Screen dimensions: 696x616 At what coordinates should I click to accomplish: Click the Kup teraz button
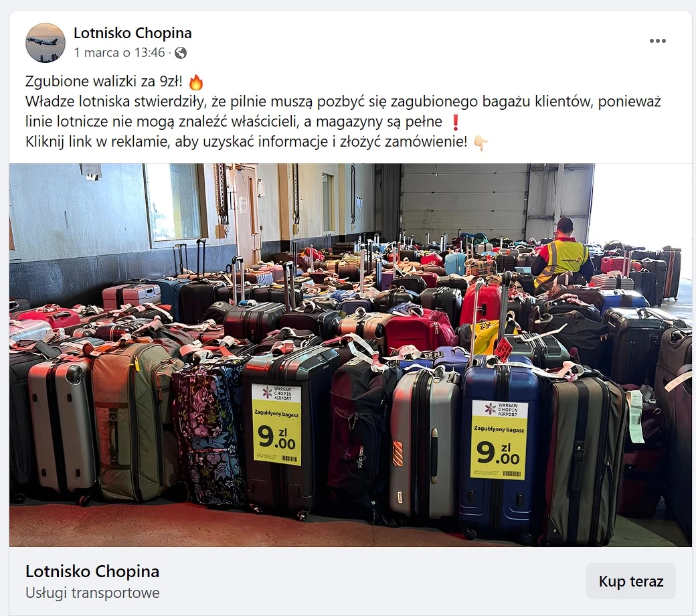point(630,581)
